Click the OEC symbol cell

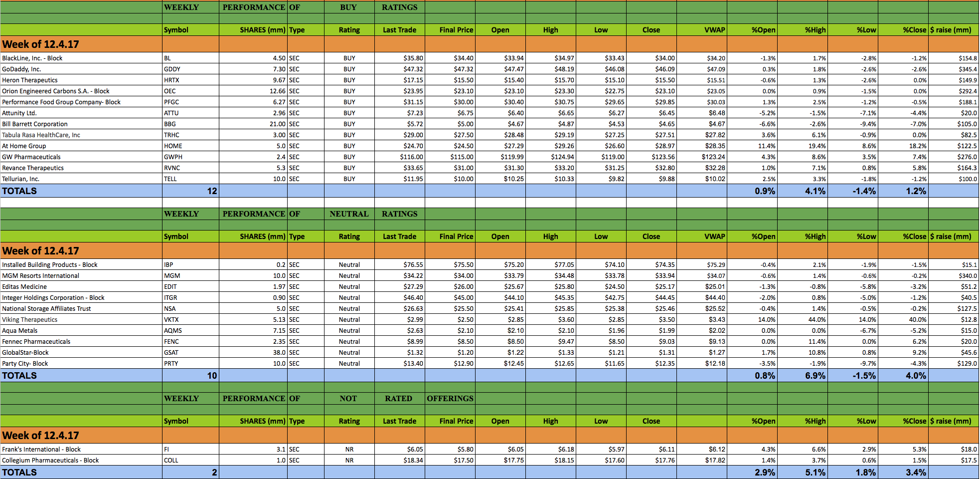[x=190, y=91]
